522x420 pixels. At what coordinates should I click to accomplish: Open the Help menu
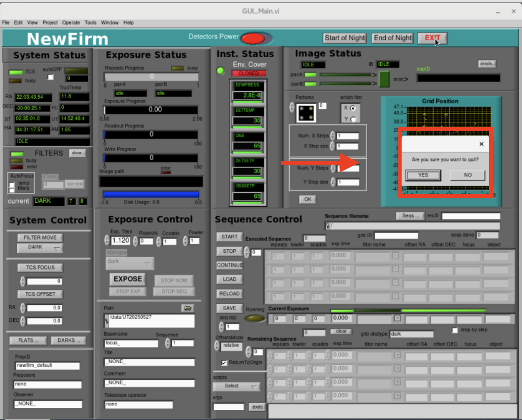tap(128, 22)
